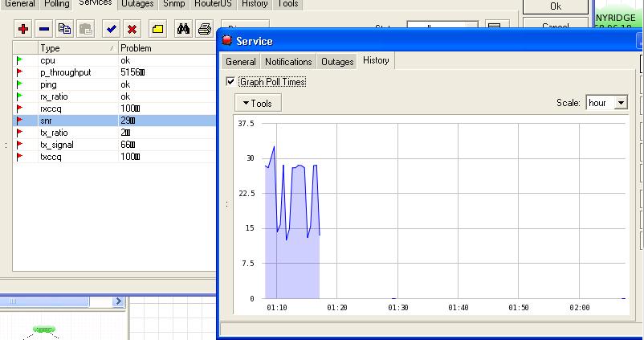Toggle the Graph Poll Times checkbox
The width and height of the screenshot is (644, 340).
pos(230,81)
